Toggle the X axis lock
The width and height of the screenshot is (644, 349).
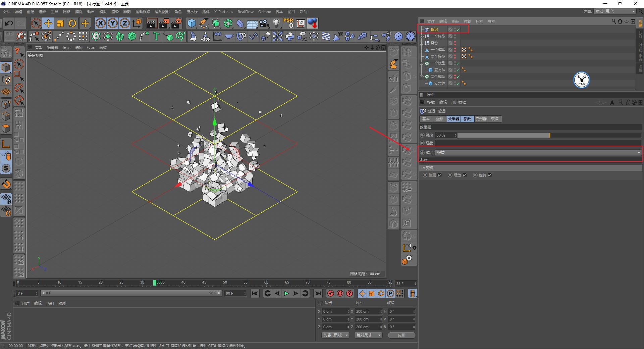[100, 23]
